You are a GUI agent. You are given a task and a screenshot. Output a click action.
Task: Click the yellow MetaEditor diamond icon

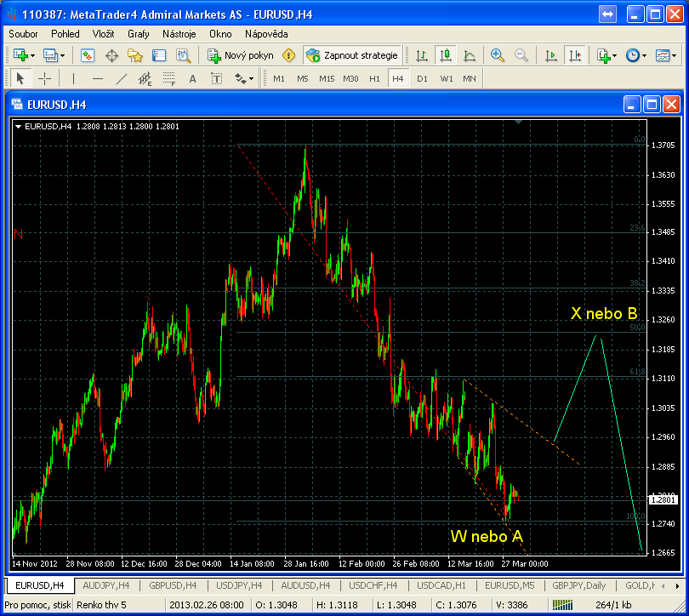click(288, 55)
